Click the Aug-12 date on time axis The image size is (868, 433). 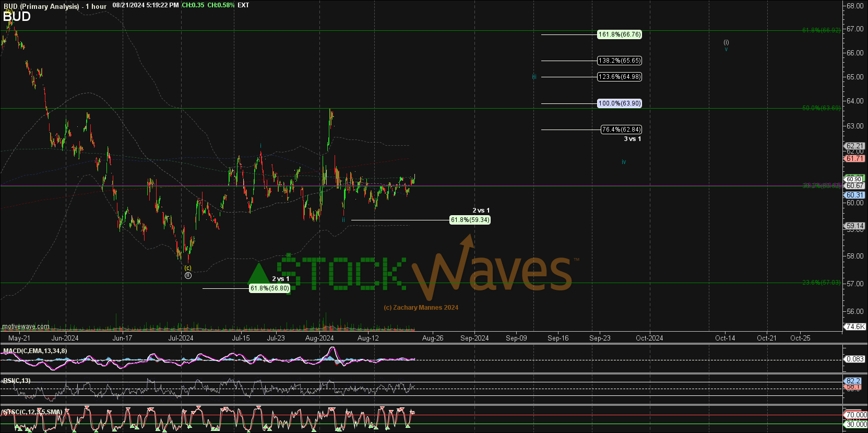coord(368,338)
